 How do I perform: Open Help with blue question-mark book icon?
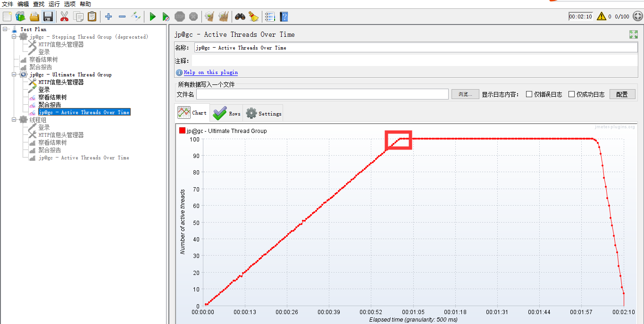click(284, 17)
